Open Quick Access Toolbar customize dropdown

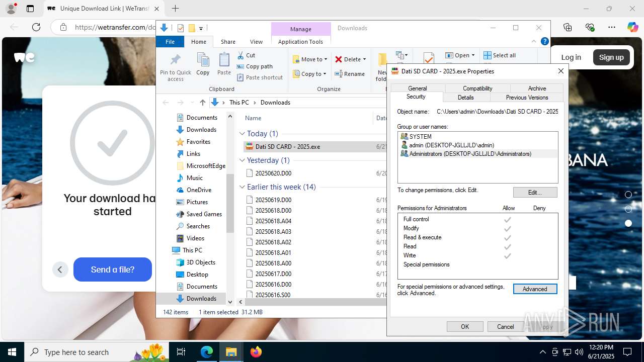coord(201,28)
